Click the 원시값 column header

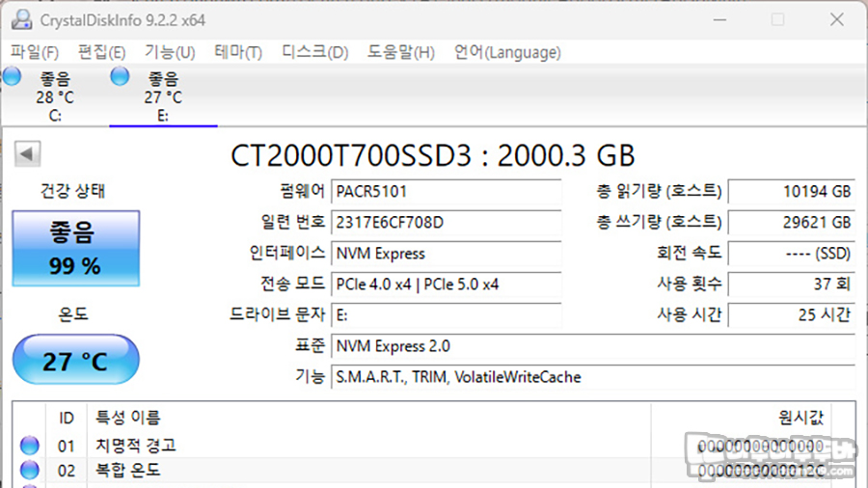click(800, 418)
